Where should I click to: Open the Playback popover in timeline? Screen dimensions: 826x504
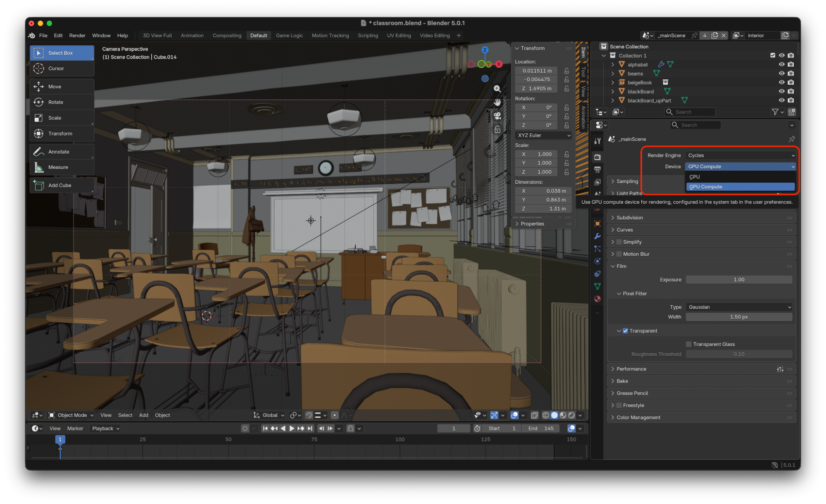[105, 428]
